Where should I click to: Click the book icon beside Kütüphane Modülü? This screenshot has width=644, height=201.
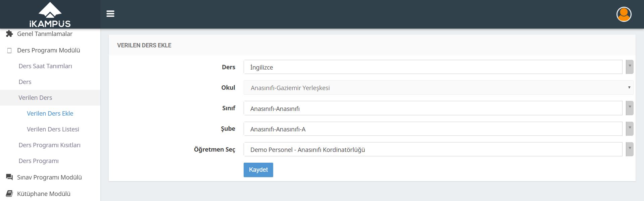point(9,194)
